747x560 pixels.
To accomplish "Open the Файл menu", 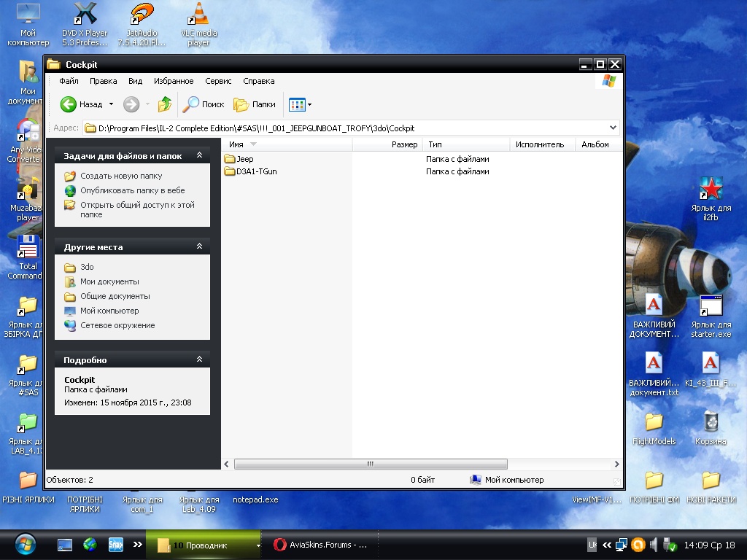I will [69, 81].
